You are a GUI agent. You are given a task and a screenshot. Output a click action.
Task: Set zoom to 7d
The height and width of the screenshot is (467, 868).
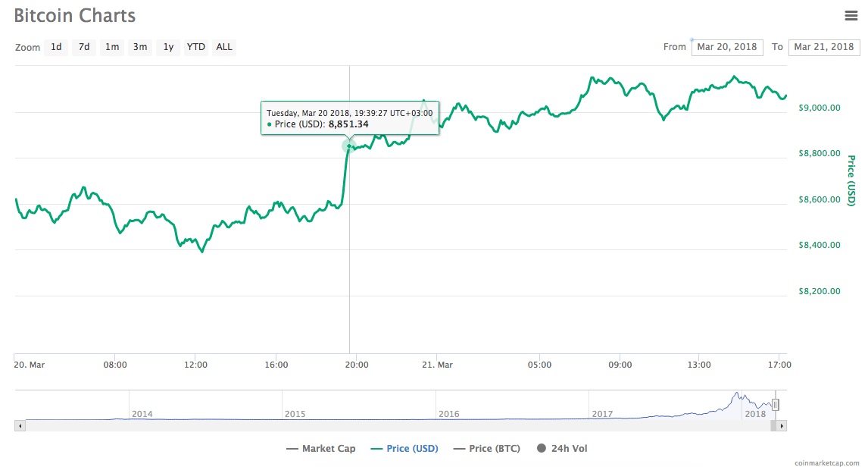point(83,47)
